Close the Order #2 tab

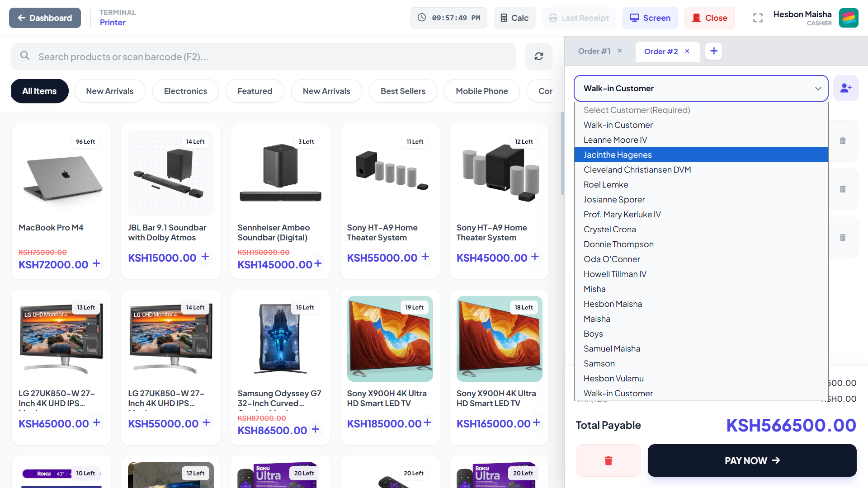coord(687,51)
